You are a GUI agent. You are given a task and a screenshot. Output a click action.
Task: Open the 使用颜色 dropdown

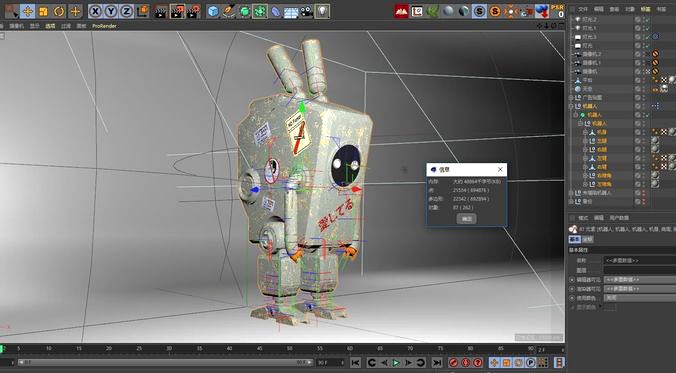[639, 298]
